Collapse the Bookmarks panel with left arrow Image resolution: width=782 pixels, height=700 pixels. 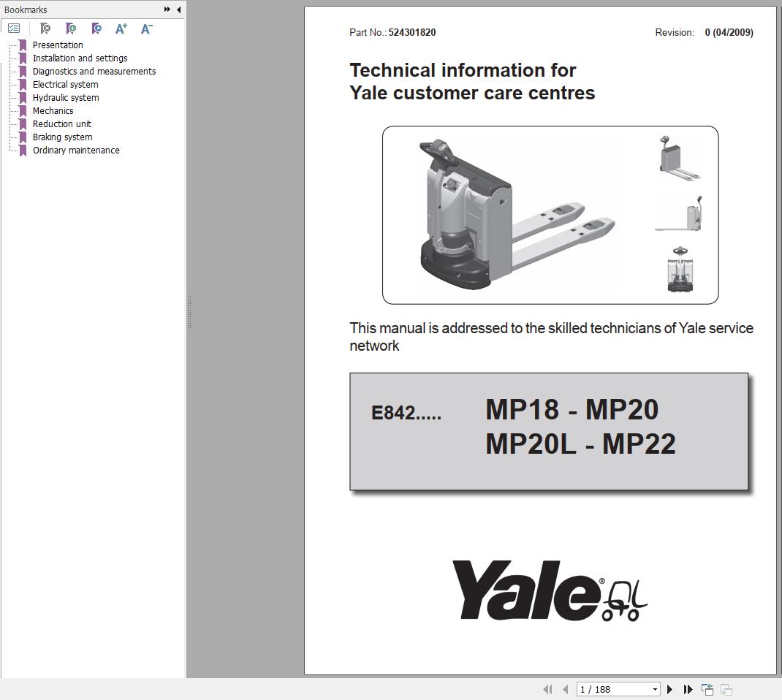tap(178, 9)
